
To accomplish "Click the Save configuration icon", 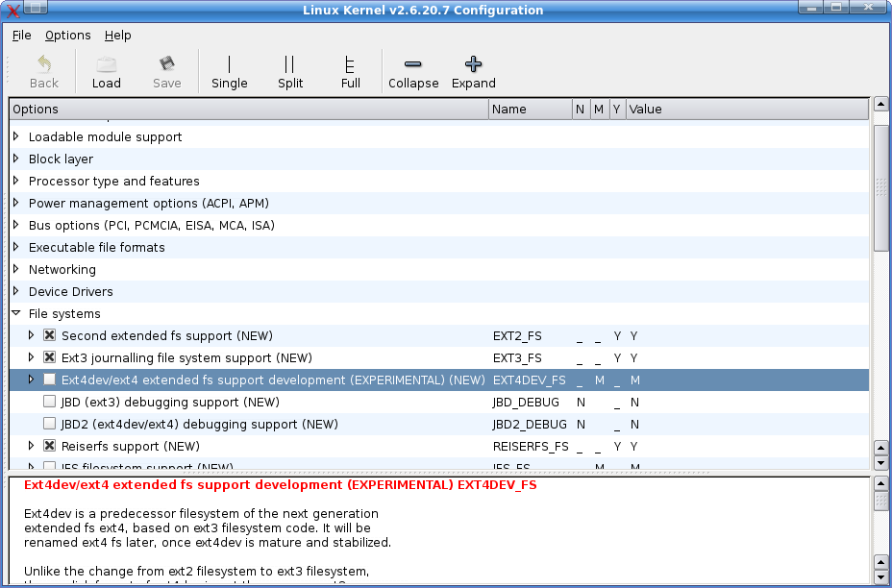I will (x=166, y=64).
